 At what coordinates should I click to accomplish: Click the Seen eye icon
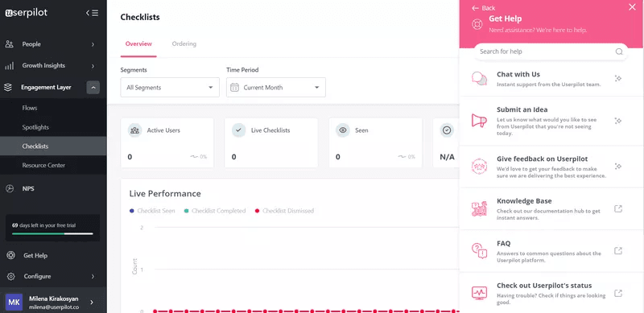tap(343, 130)
